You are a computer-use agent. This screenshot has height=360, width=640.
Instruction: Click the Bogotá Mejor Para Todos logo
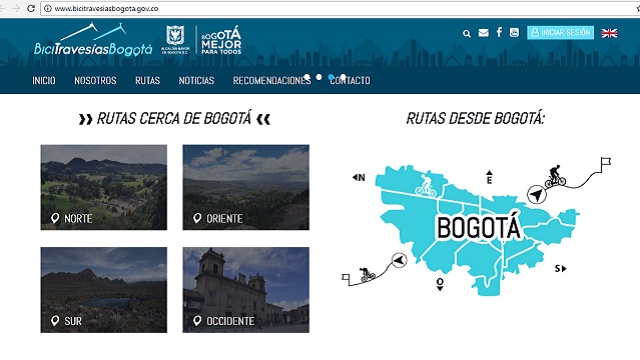pos(221,40)
